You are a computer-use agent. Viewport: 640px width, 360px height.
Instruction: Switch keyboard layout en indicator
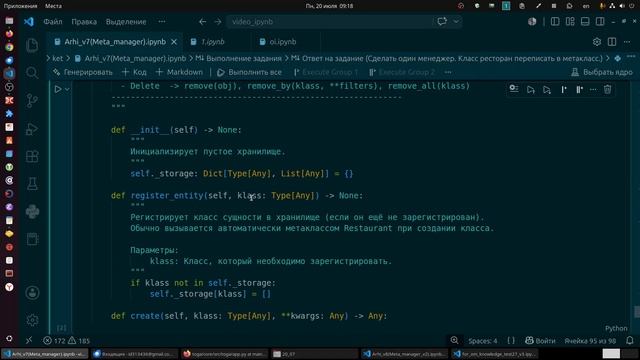click(x=586, y=6)
